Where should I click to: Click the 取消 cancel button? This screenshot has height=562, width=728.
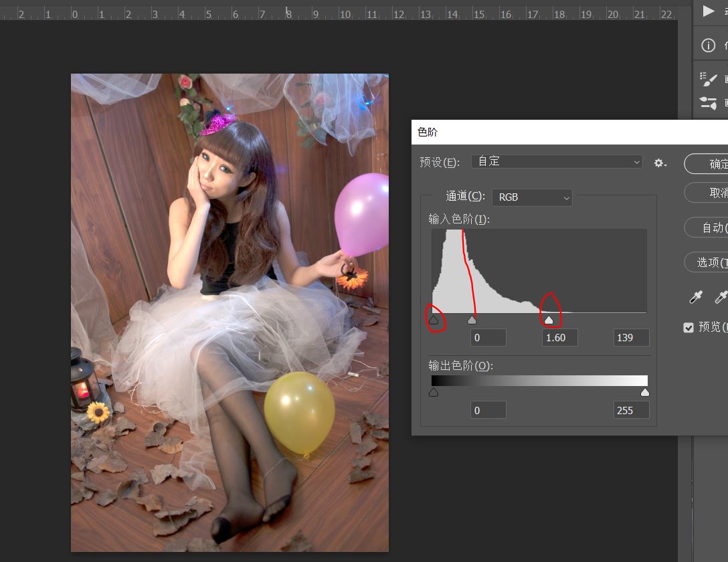tap(709, 193)
